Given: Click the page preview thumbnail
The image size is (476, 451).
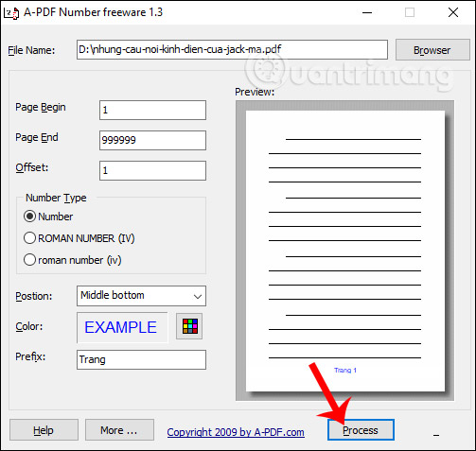Looking at the screenshot, I should [x=345, y=251].
